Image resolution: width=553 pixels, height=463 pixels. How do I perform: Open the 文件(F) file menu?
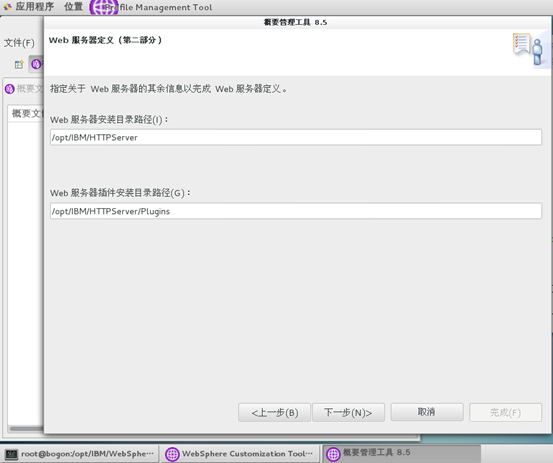19,43
